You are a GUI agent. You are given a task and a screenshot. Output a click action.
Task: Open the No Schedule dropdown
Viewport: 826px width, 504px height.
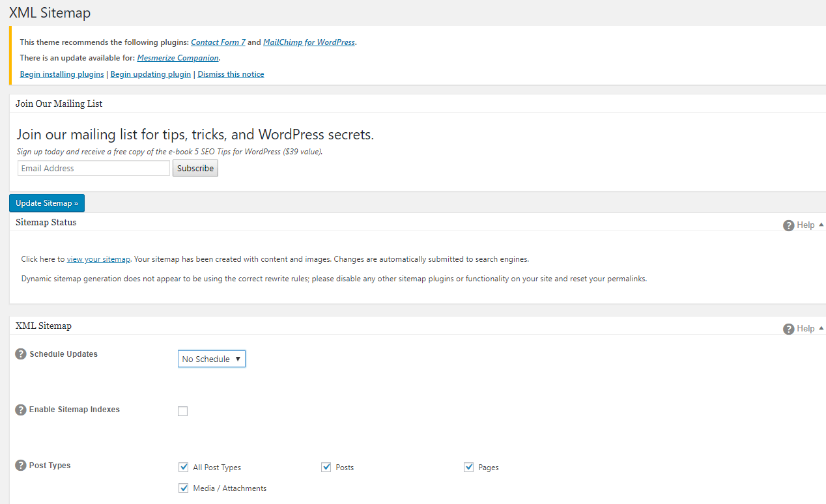coord(212,359)
